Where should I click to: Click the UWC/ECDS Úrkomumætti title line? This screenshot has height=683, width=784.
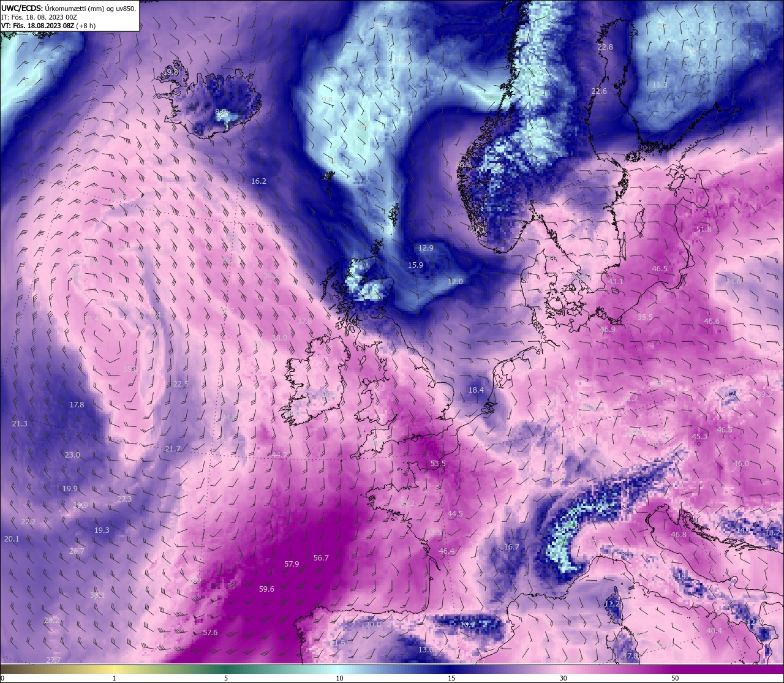[x=69, y=8]
